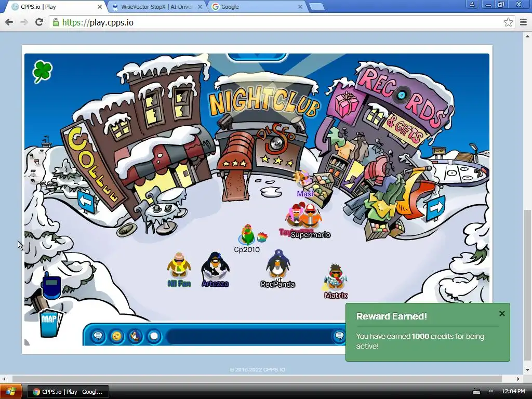
Task: Select the penguin named Masi
Action: [302, 179]
